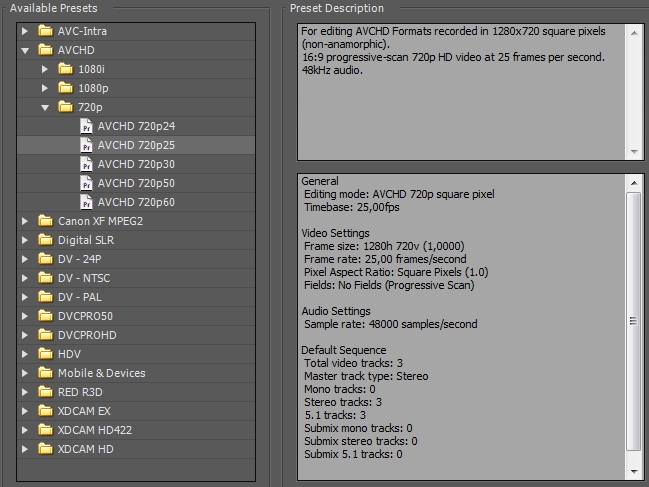The height and width of the screenshot is (487, 649).
Task: Select the AVCHD 720p30 preset label
Action: [137, 164]
